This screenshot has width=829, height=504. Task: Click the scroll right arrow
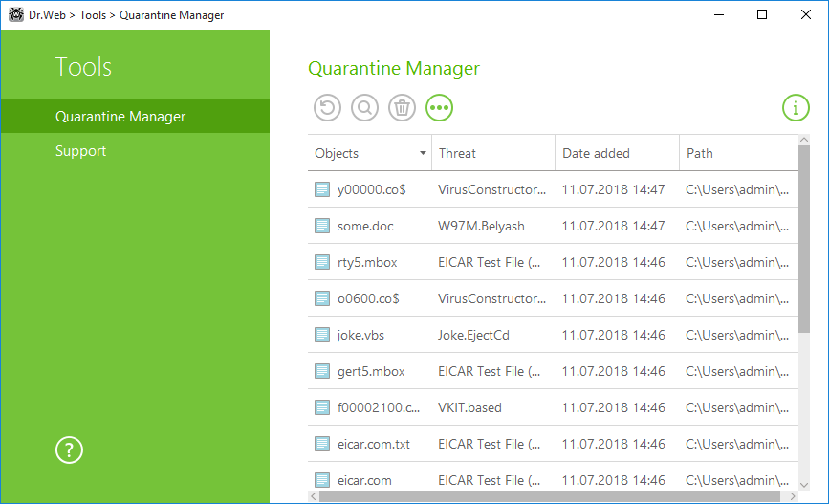[793, 496]
